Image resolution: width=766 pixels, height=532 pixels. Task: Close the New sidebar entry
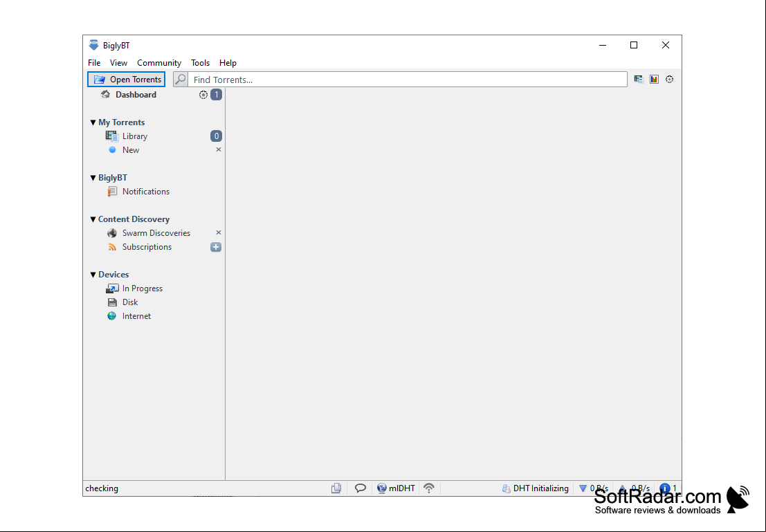coord(219,149)
